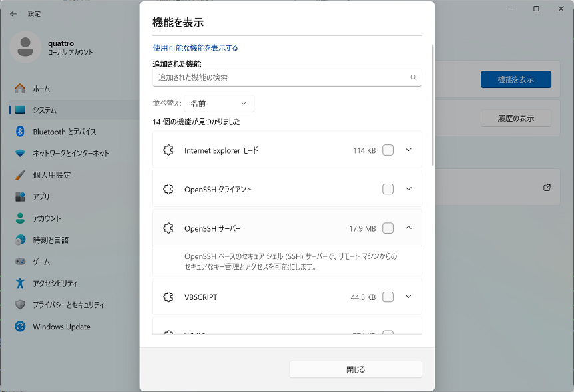Select 個人用設定 in the sidebar
This screenshot has width=574, height=392.
51,175
